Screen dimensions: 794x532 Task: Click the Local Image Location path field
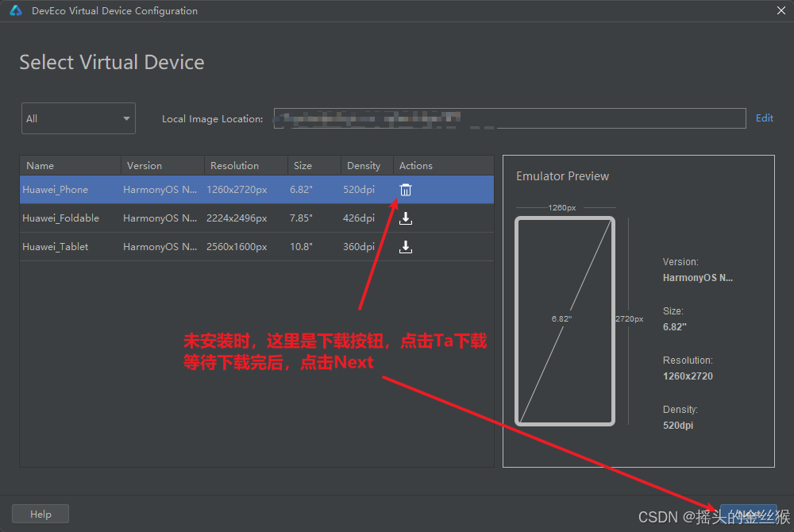(510, 118)
